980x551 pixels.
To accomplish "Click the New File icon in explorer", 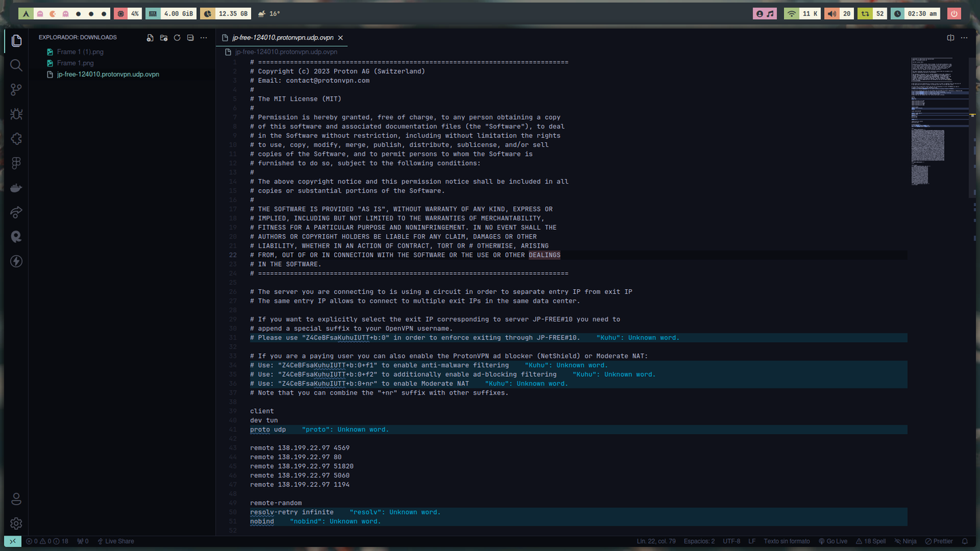I will tap(150, 38).
